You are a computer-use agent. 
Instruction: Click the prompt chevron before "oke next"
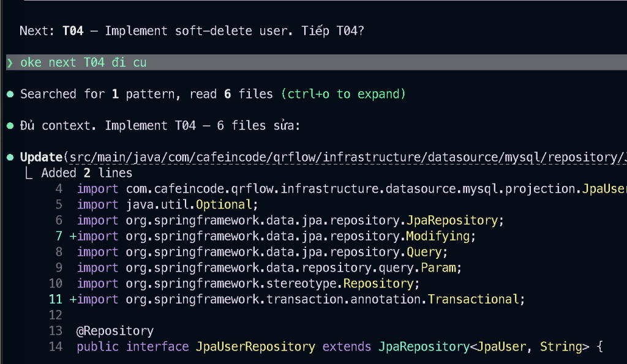coord(10,62)
